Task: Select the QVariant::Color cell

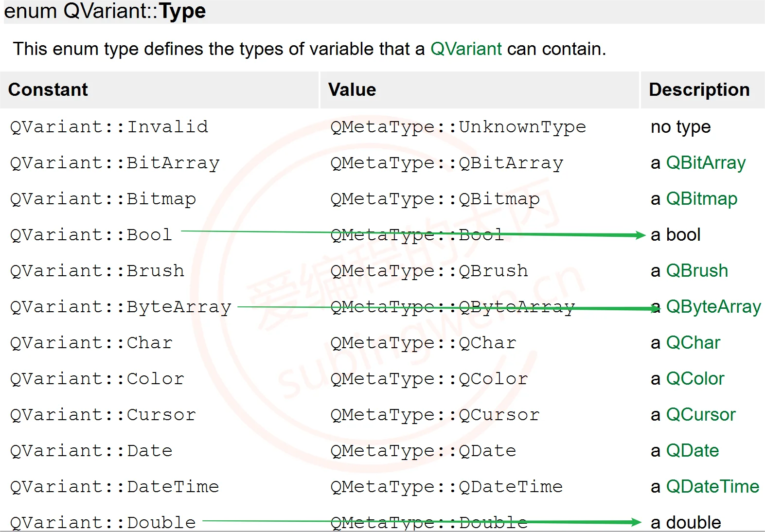Action: tap(97, 379)
